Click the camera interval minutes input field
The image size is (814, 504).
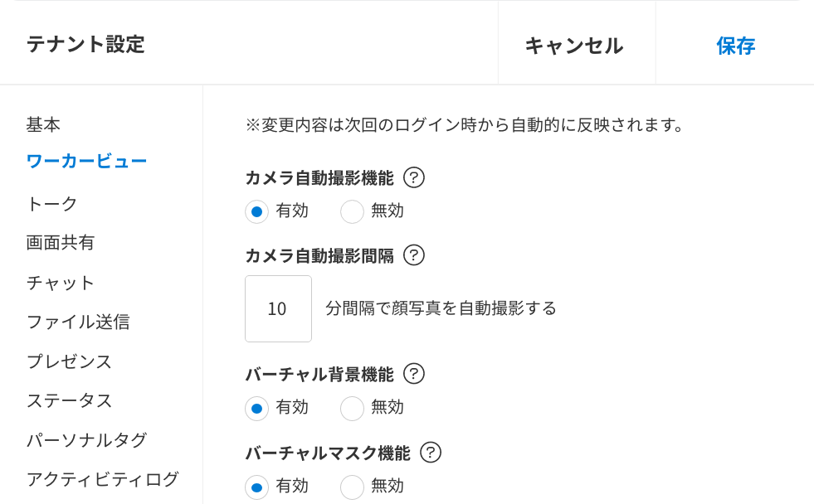click(278, 308)
